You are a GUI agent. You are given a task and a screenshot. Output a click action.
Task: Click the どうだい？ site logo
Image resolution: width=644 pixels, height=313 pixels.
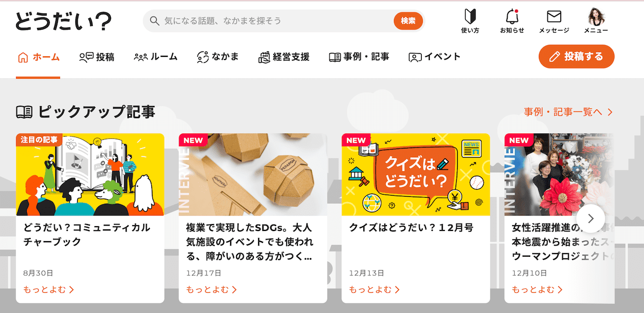tap(63, 21)
